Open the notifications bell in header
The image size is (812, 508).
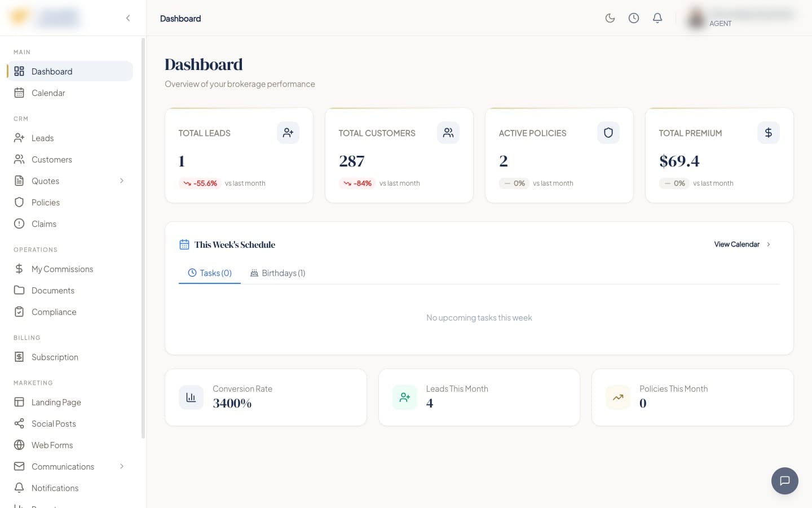click(657, 18)
